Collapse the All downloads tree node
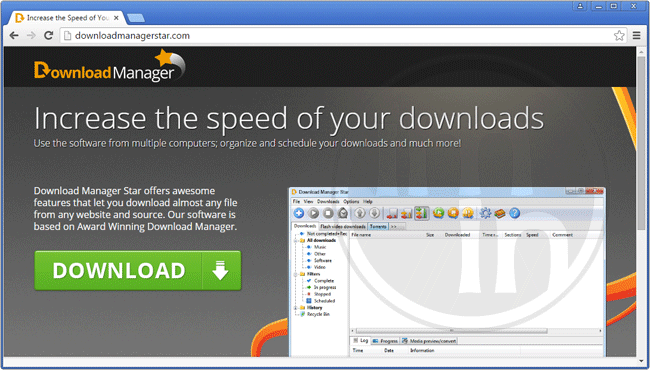Viewport: 650px width, 370px height. pyautogui.click(x=296, y=240)
